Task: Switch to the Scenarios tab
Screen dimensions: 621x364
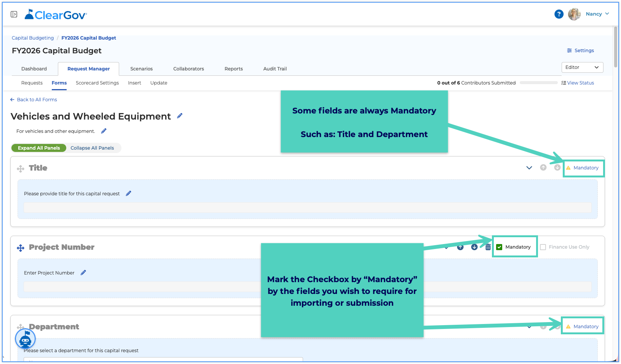Action: coord(141,69)
